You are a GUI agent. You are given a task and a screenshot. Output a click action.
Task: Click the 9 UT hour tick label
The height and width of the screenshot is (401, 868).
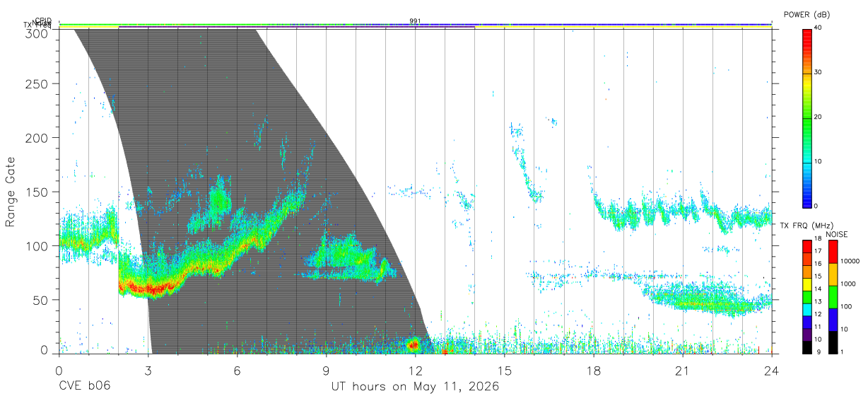point(327,371)
